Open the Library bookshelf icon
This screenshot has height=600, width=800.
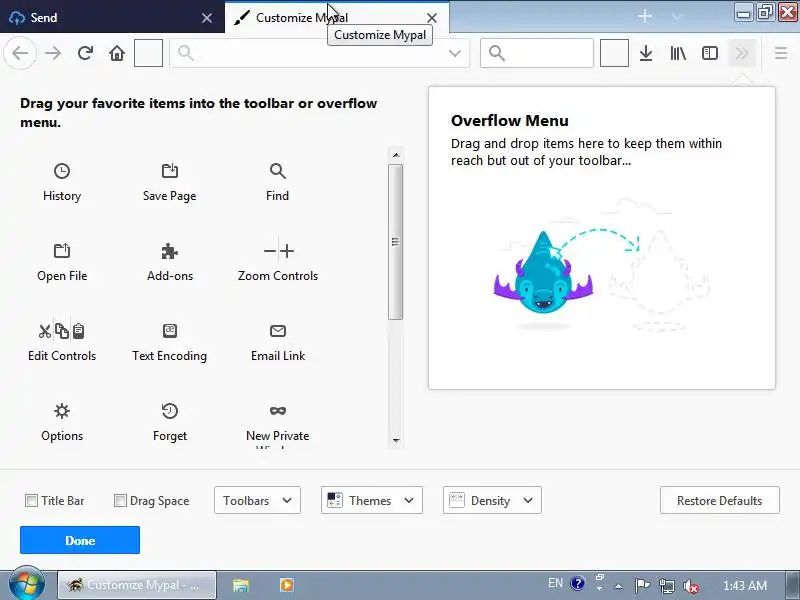pyautogui.click(x=678, y=53)
